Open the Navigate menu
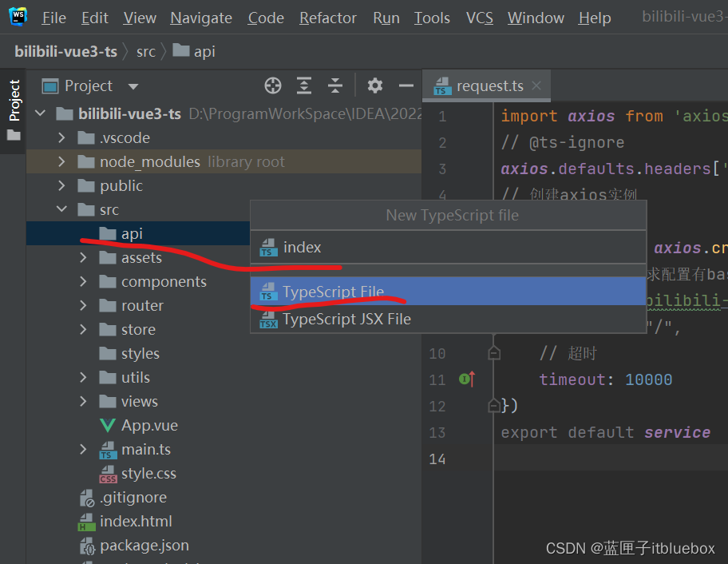This screenshot has height=564, width=728. coord(201,18)
